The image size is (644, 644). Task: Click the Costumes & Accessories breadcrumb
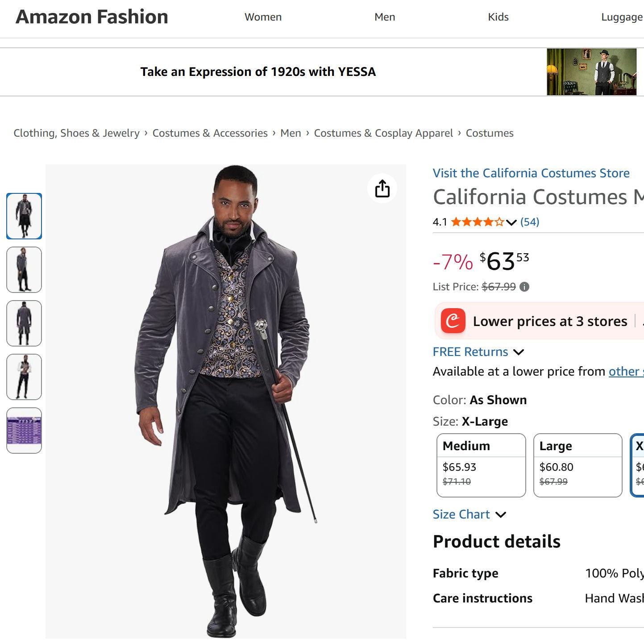point(210,133)
